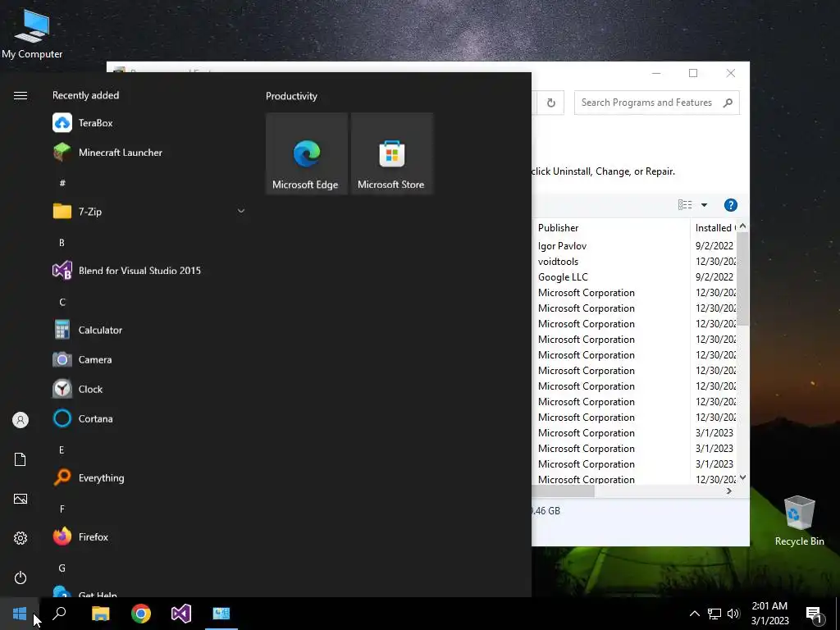Jump to letter section #
Screen dimensions: 840x630
coord(62,183)
